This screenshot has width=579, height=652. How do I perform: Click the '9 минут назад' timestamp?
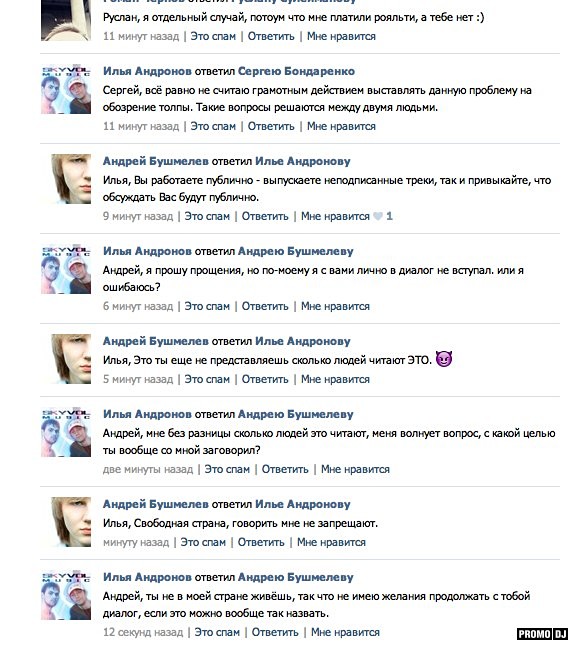click(x=138, y=216)
